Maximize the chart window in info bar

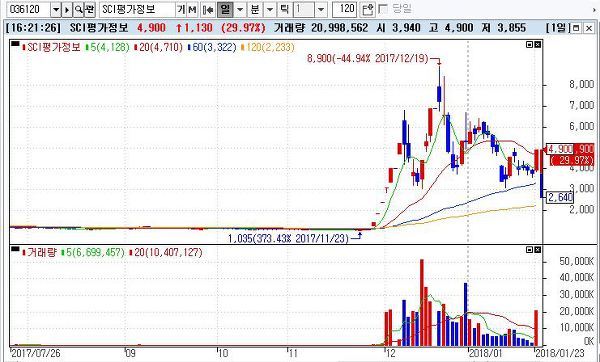(576, 28)
